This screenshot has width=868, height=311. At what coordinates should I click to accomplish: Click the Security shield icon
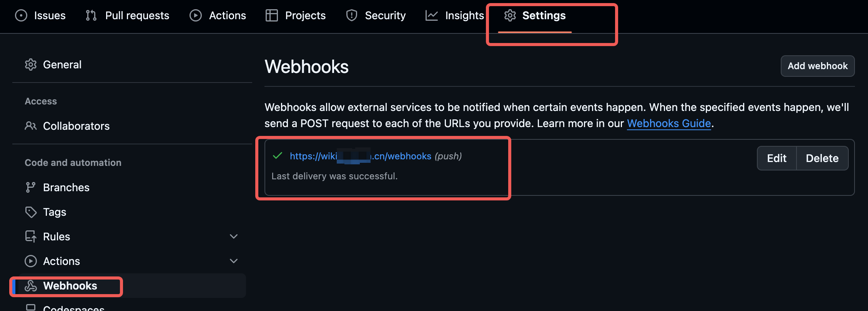[351, 15]
